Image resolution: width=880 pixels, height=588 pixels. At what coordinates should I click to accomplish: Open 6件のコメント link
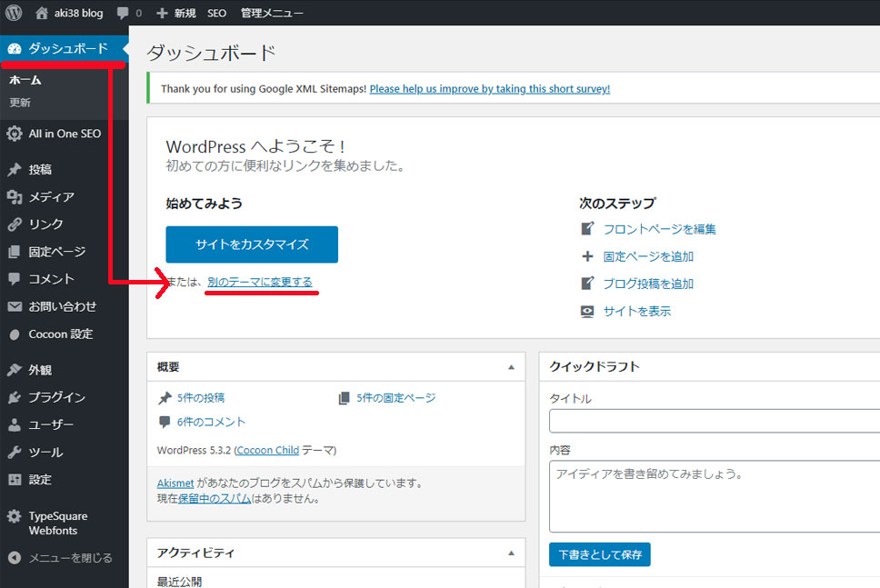211,422
